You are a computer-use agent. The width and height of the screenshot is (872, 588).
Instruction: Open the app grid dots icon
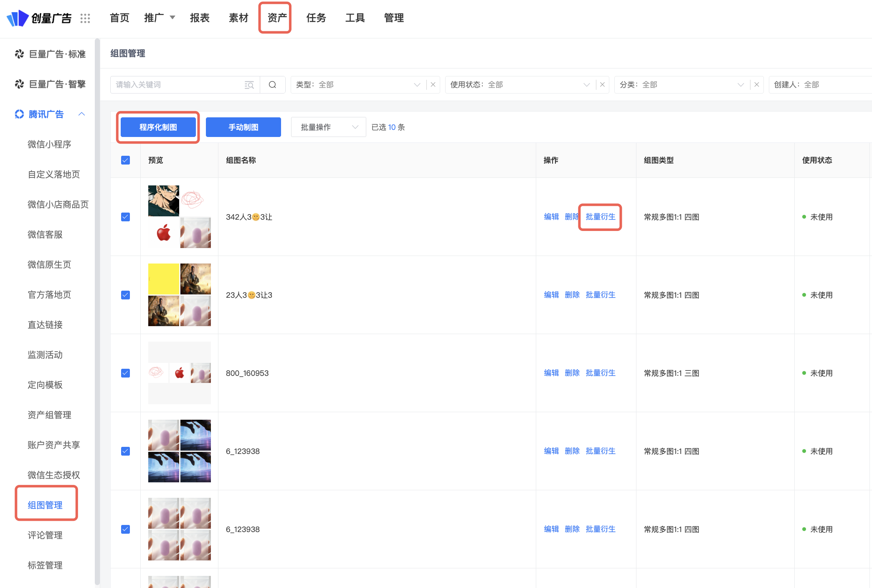85,18
